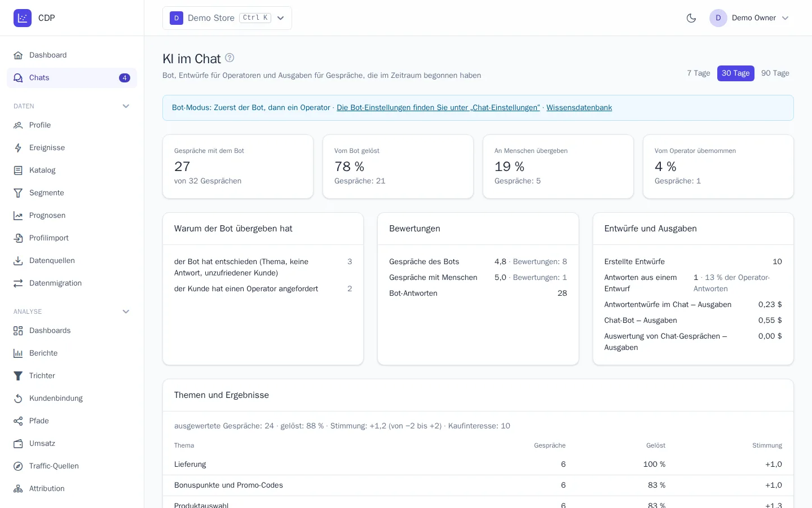Click the Prognosen chart icon
The image size is (812, 508).
tap(18, 216)
